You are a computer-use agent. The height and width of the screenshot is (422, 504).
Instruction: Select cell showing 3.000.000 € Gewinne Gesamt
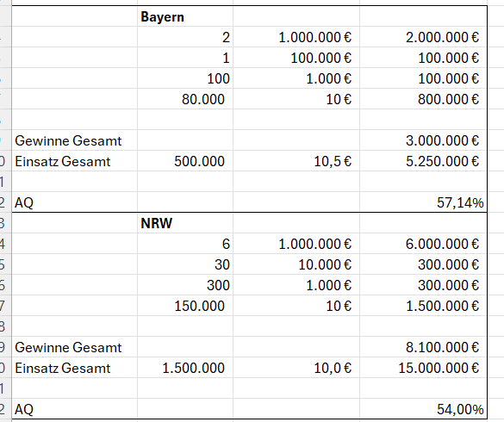tap(423, 140)
